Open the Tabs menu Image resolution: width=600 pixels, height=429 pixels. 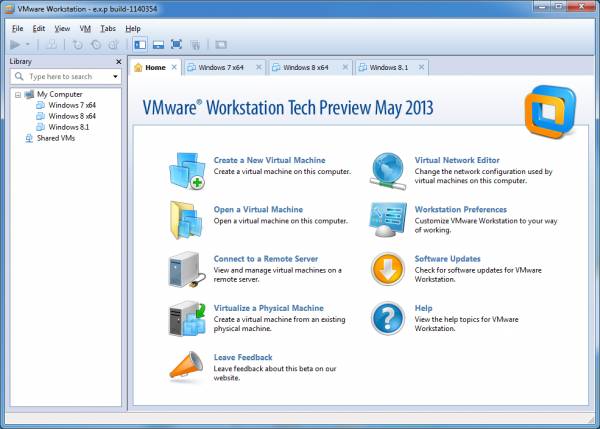(108, 29)
